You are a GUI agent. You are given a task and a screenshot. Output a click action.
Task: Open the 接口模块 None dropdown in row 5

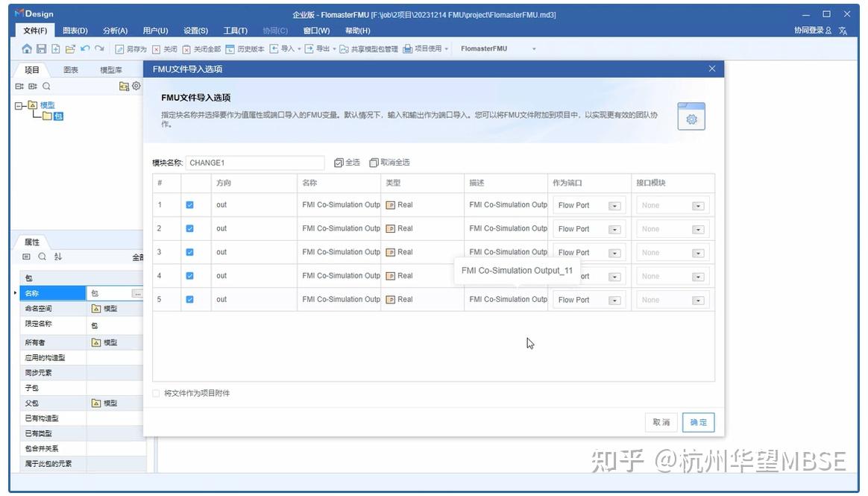pyautogui.click(x=698, y=300)
